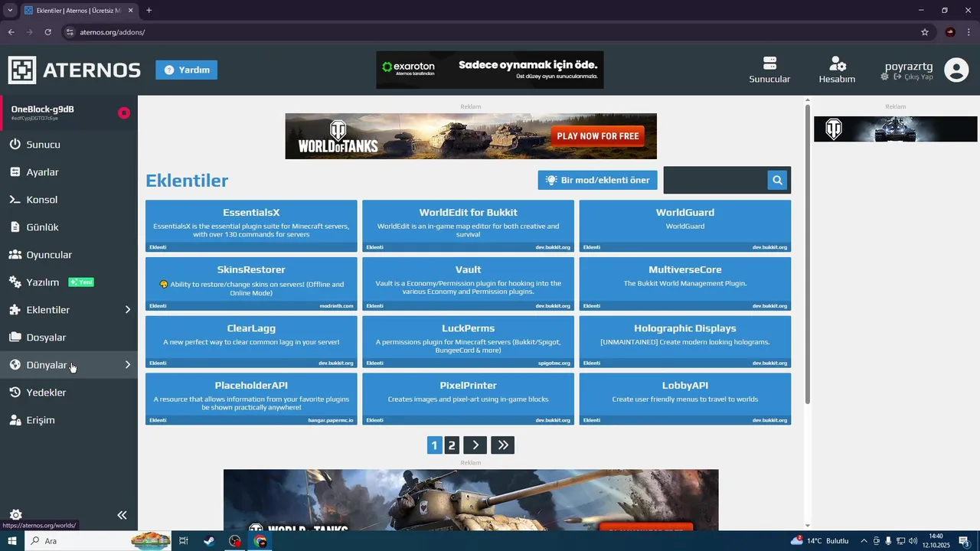Open the EssentialsX plugin card

pyautogui.click(x=251, y=226)
